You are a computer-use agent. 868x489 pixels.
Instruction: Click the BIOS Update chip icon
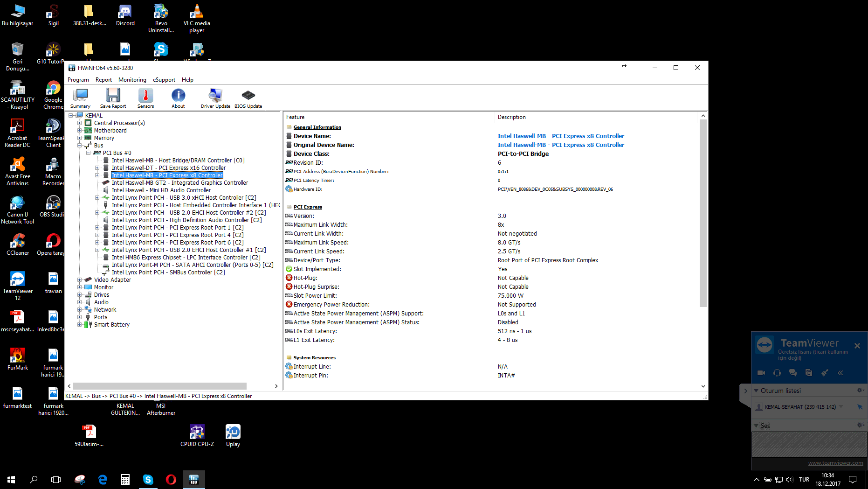(x=248, y=98)
